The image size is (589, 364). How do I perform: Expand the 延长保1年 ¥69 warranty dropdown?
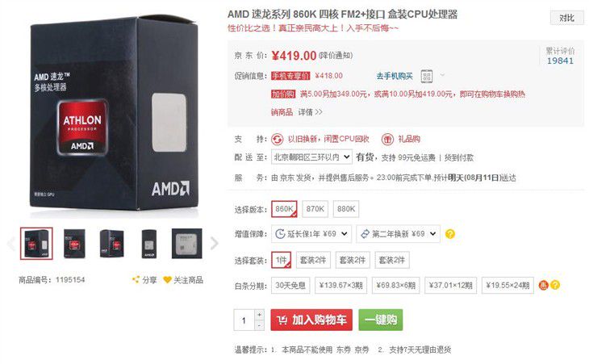(x=311, y=234)
